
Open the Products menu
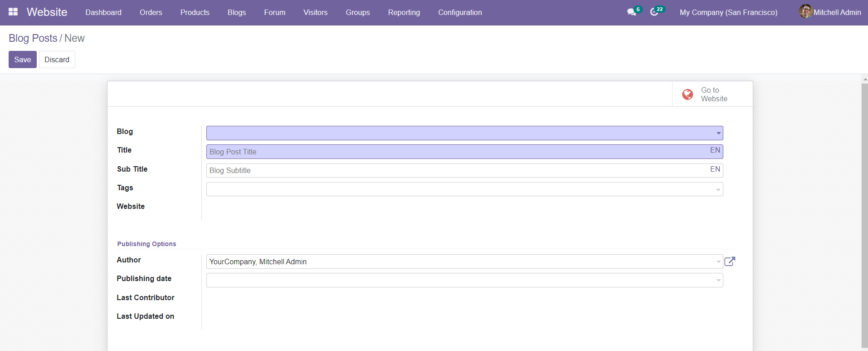195,12
